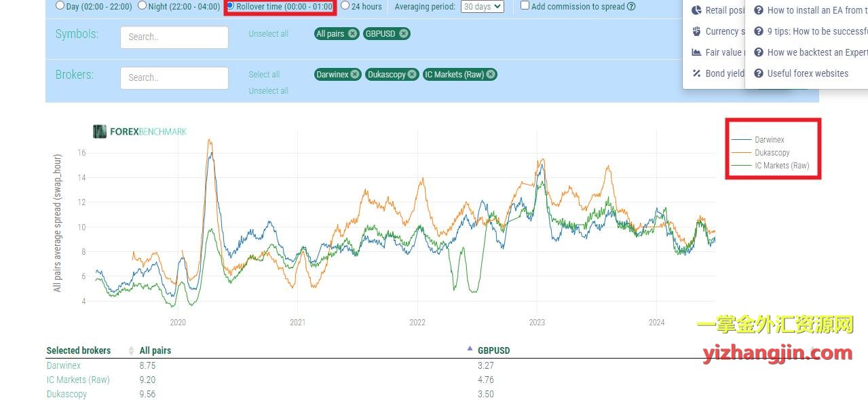Open the Currency strength menu entry

[x=718, y=31]
